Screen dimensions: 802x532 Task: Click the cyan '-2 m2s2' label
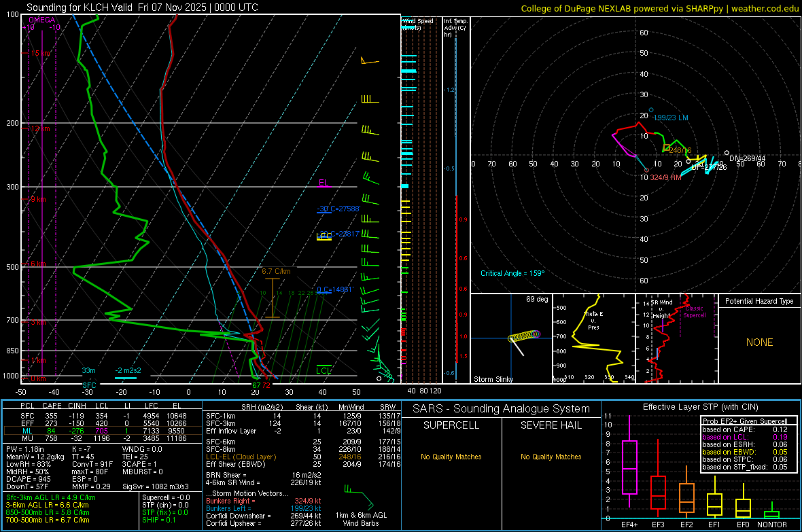(x=128, y=370)
